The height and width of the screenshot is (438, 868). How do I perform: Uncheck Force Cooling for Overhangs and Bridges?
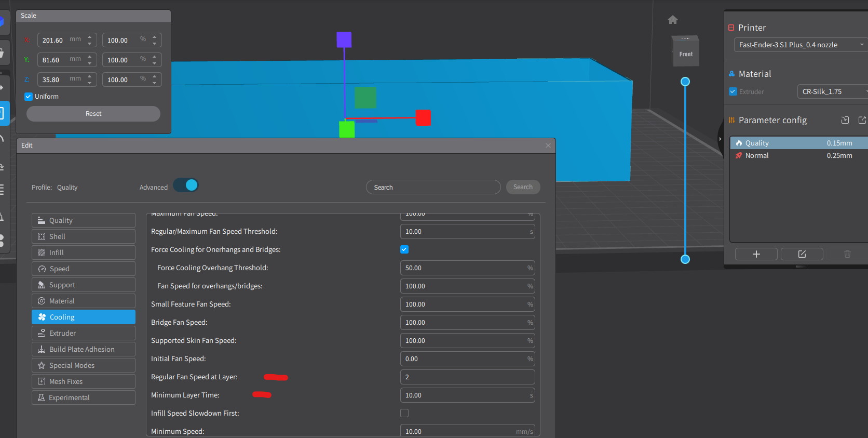404,249
